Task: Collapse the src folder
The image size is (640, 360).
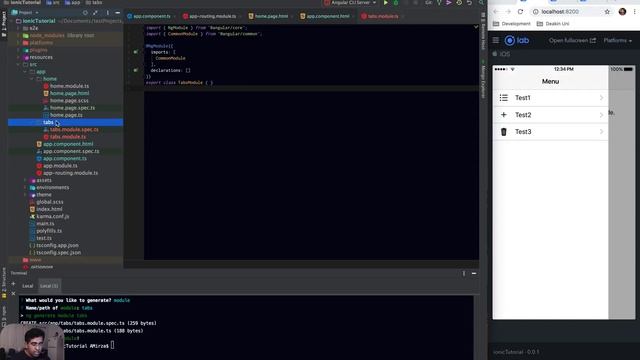Action: 18,64
